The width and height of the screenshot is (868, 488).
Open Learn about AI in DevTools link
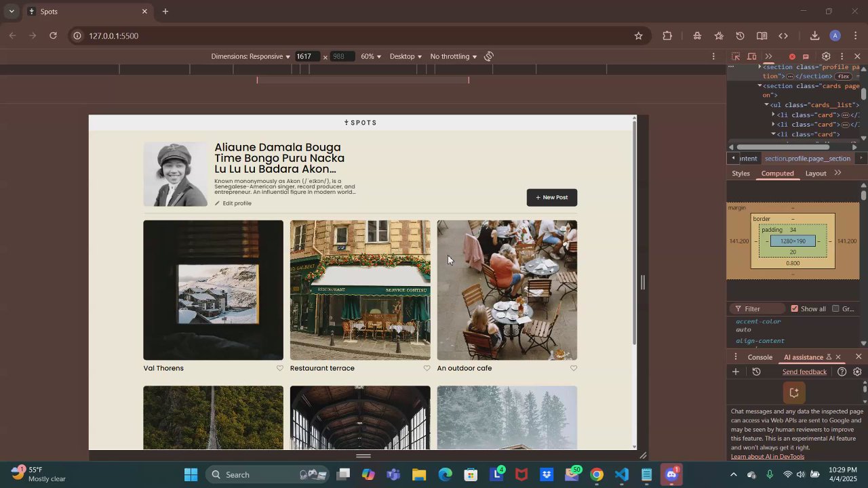(x=768, y=456)
